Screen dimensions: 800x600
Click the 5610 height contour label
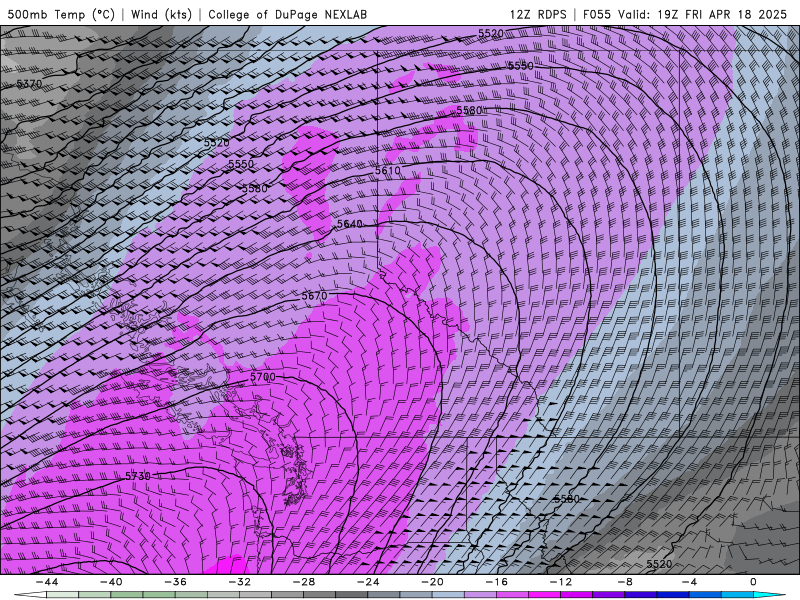[388, 170]
